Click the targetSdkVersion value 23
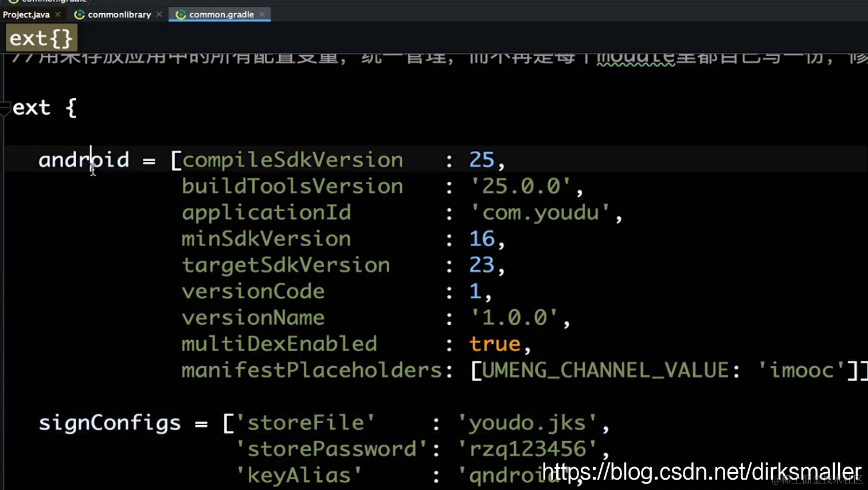 482,265
